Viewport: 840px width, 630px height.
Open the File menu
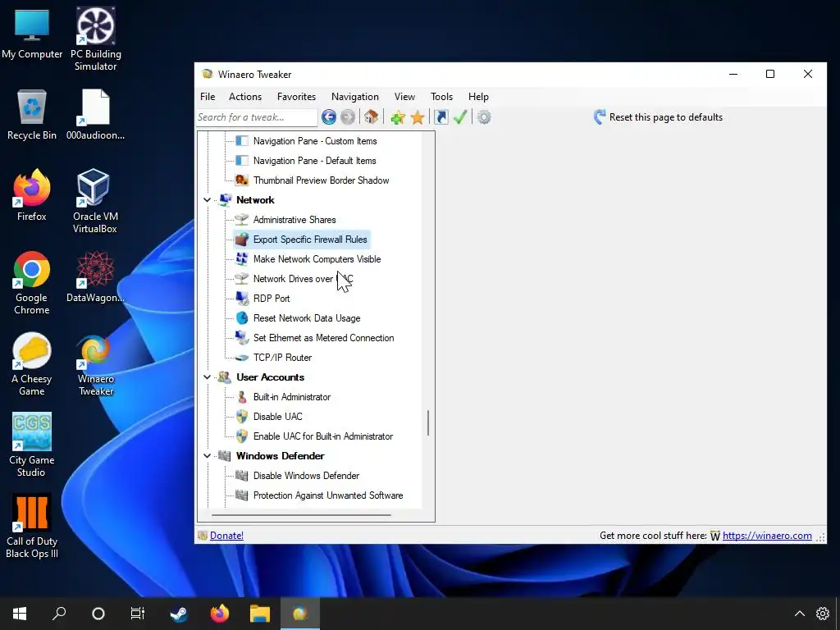tap(208, 97)
